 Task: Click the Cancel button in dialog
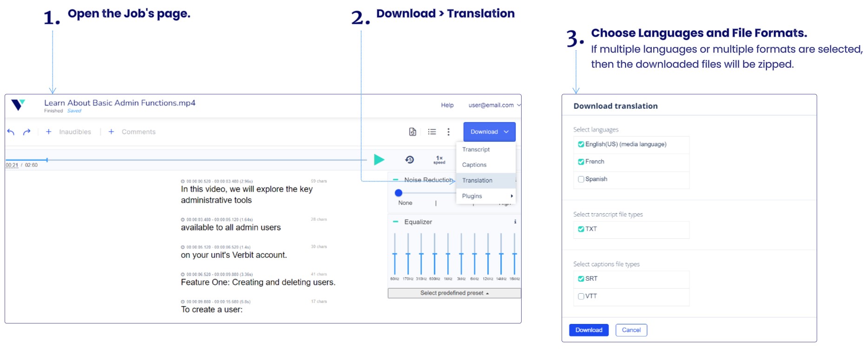point(631,330)
